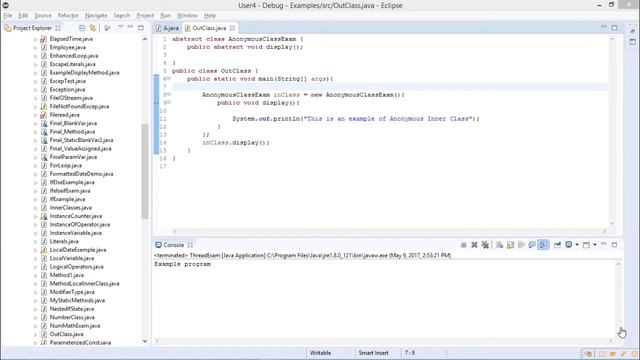Open the Run menu
640x360 pixels.
(165, 16)
